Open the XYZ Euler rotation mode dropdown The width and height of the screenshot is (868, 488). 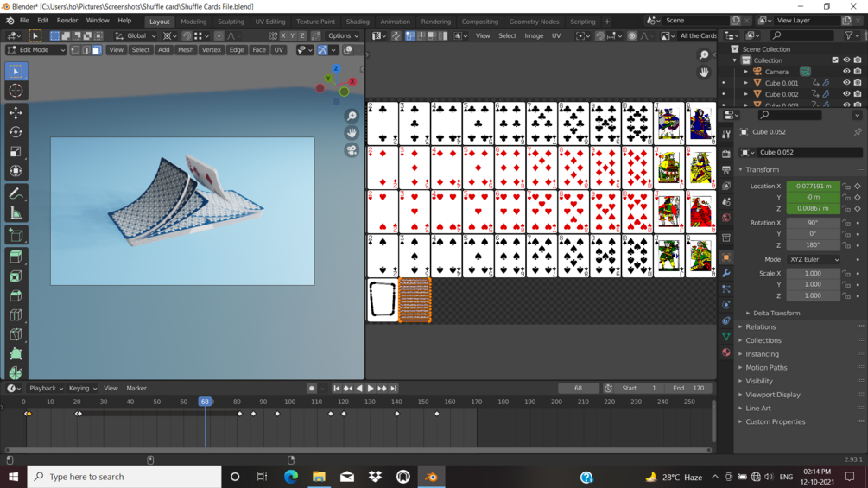(814, 259)
